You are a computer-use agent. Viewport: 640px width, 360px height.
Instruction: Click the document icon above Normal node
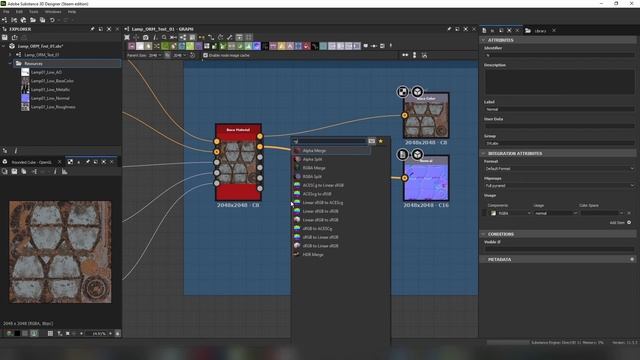[402, 154]
